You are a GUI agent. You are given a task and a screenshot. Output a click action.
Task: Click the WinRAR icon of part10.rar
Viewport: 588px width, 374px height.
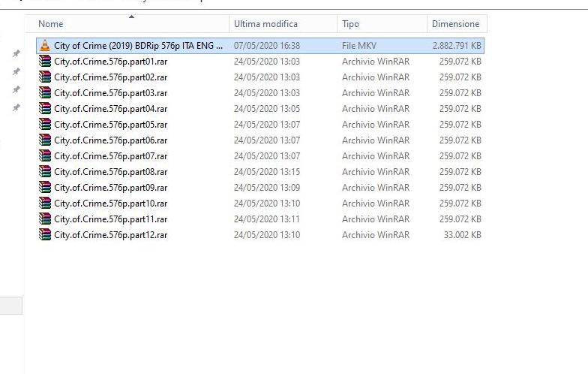click(x=45, y=203)
